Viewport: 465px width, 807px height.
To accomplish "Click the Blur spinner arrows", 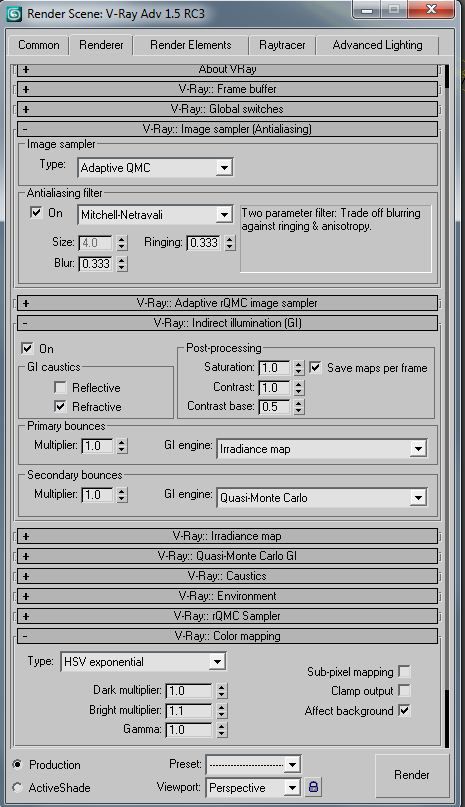I will 122,264.
